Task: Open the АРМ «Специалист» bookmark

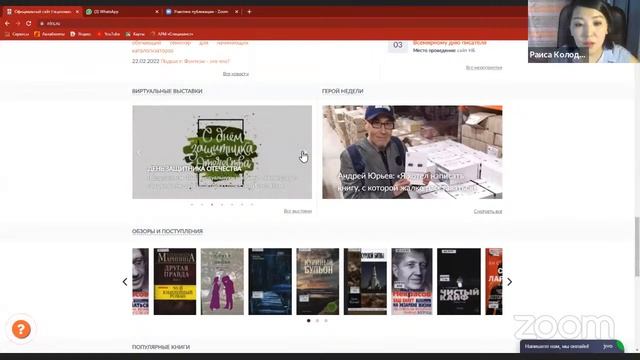Action: 172,34
